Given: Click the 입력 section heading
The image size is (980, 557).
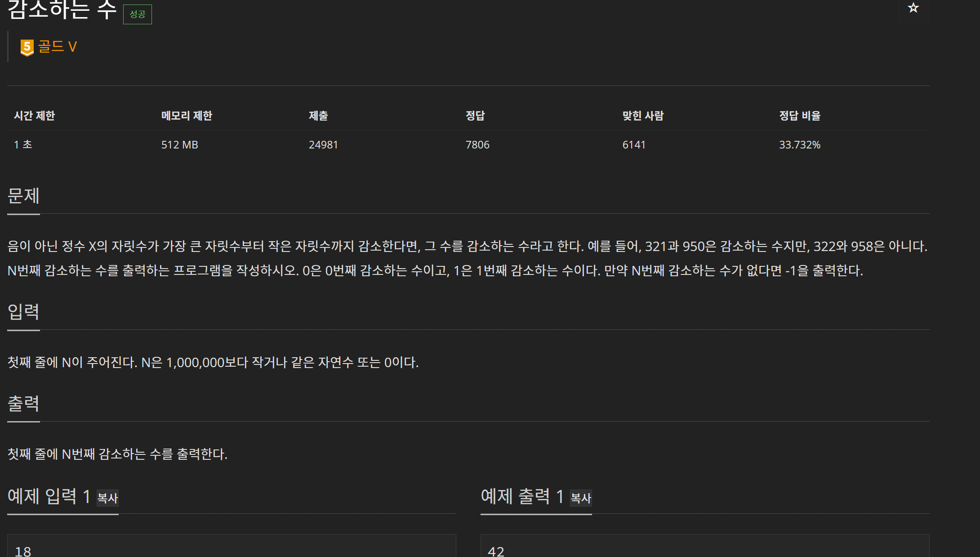Looking at the screenshot, I should click(x=23, y=312).
